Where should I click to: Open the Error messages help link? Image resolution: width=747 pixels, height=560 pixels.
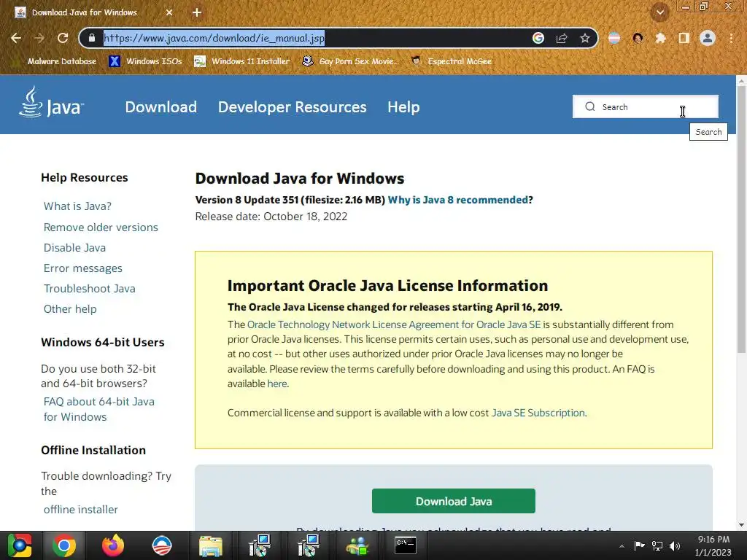point(83,268)
